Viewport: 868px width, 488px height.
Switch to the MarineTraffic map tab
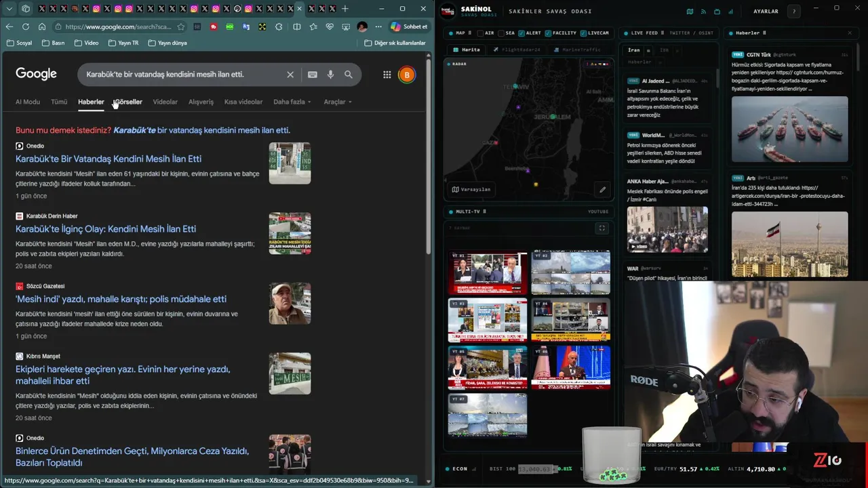tap(578, 49)
